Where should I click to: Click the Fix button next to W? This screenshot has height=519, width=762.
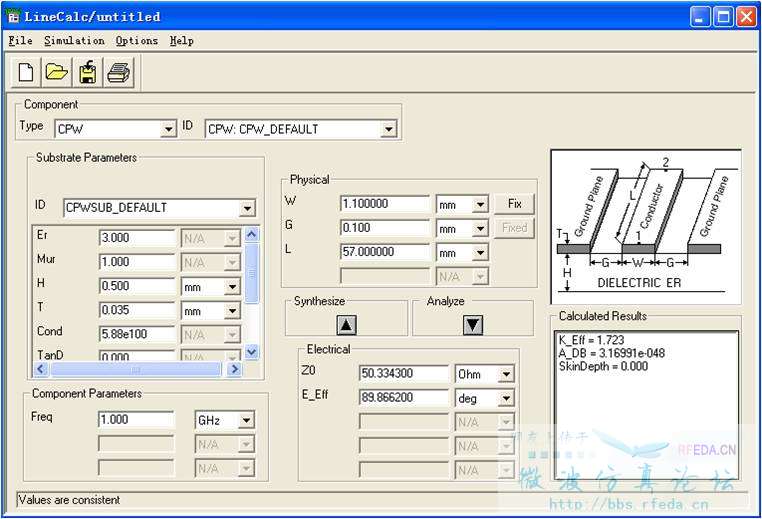514,204
